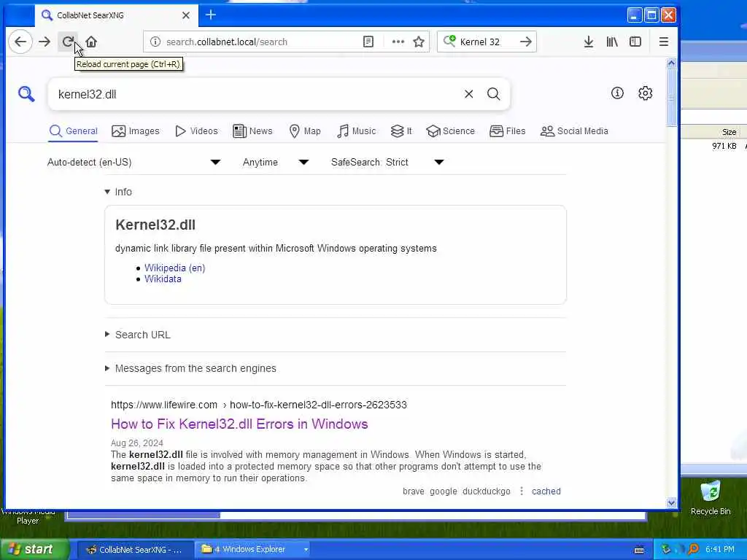Click the google engine label

coord(443,491)
